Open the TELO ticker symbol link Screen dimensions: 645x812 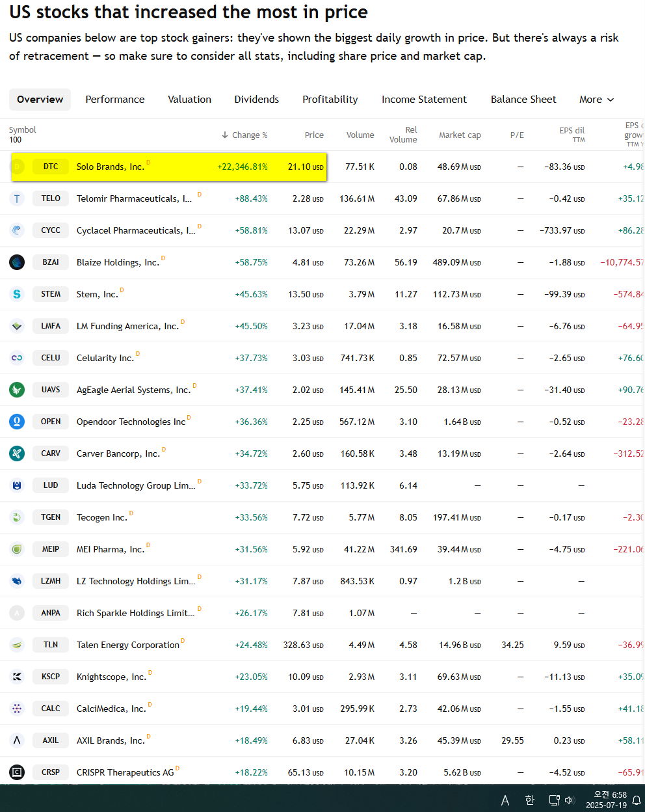click(51, 198)
